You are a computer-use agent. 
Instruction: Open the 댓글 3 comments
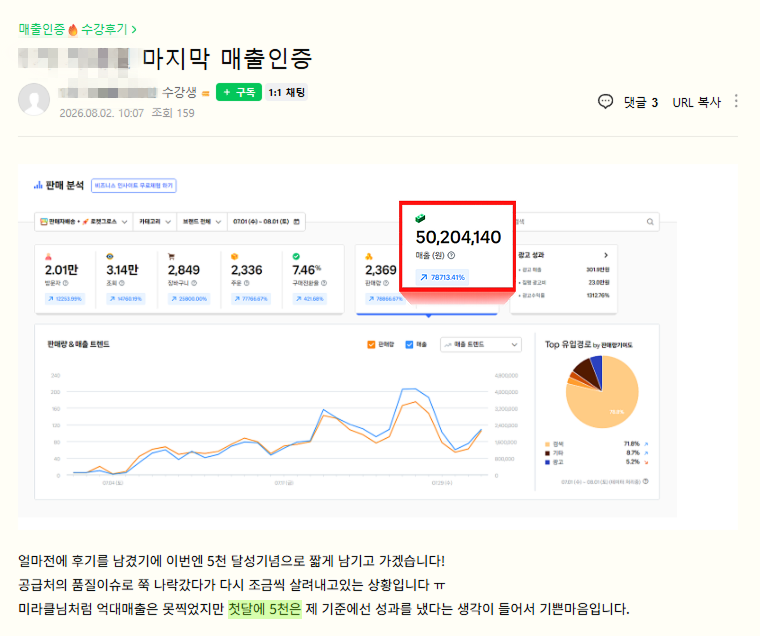[640, 102]
